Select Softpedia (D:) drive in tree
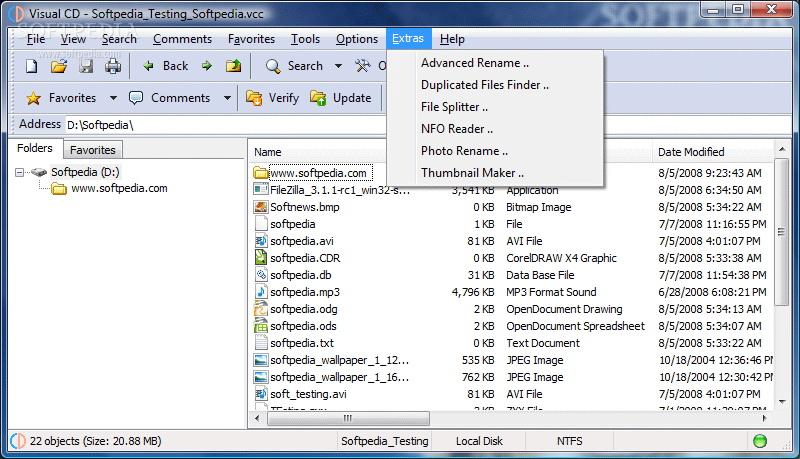The image size is (800, 459). 85,172
